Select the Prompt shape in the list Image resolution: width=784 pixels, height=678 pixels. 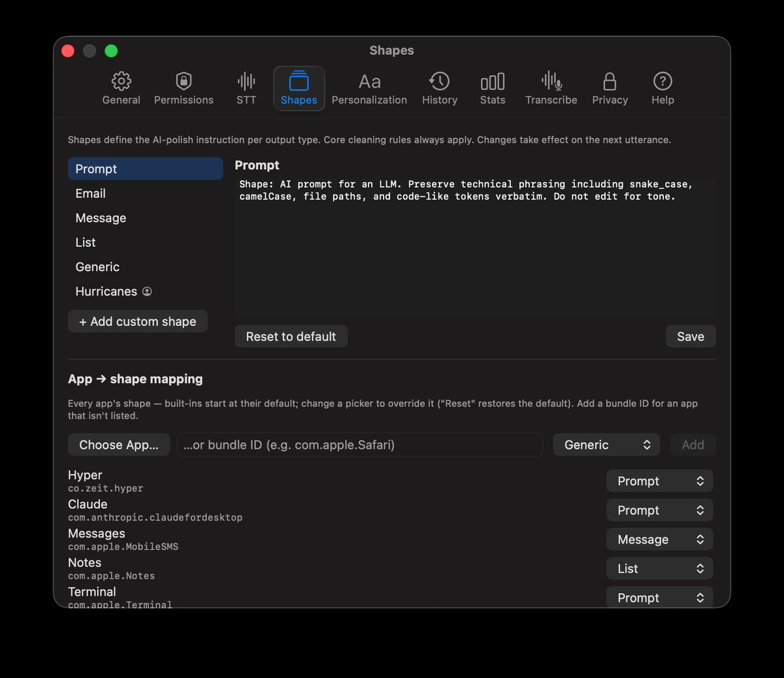[146, 169]
